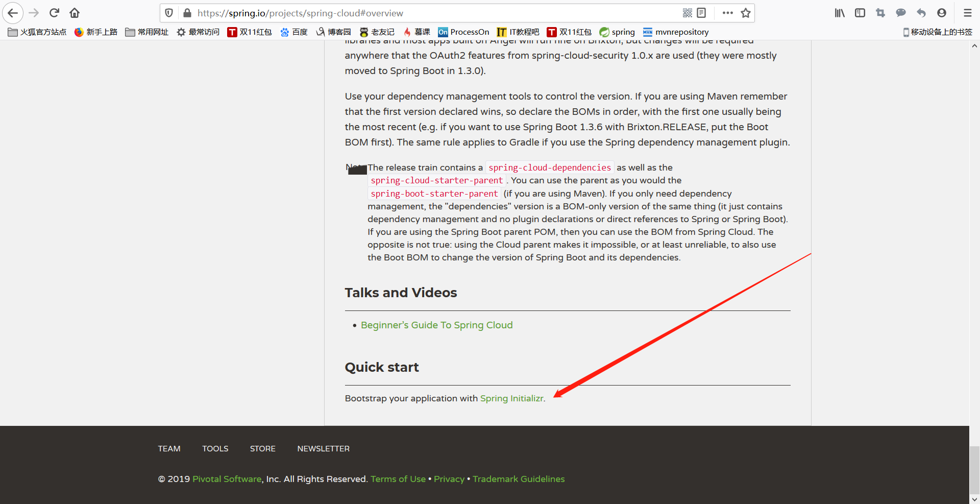Open the Firefox hamburger menu
This screenshot has height=504, width=980.
tap(967, 13)
